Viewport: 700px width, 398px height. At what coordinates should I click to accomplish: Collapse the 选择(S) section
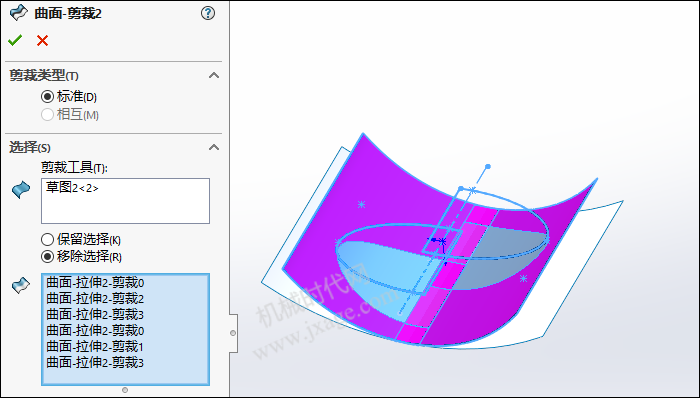pyautogui.click(x=214, y=147)
